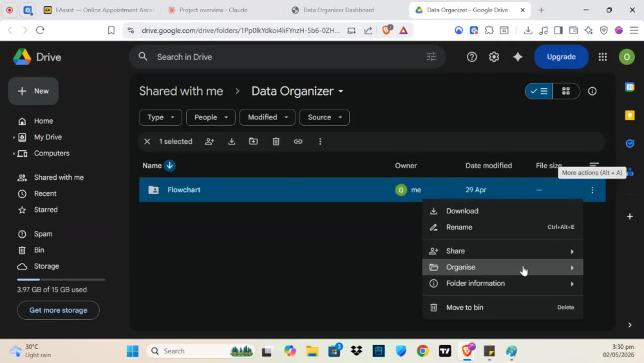The image size is (644, 363).
Task: Click the bin icon in selection toolbar
Action: point(276,141)
